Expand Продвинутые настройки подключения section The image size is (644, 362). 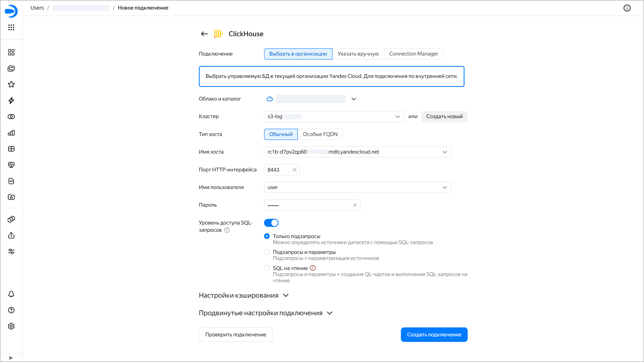tap(266, 313)
